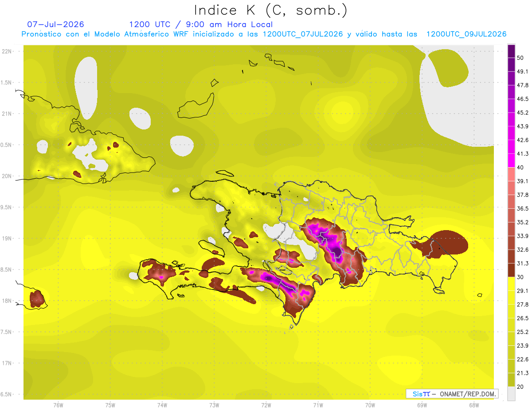Select the "18N" latitude label
Viewport: 532px width, 411px height.
click(x=7, y=301)
